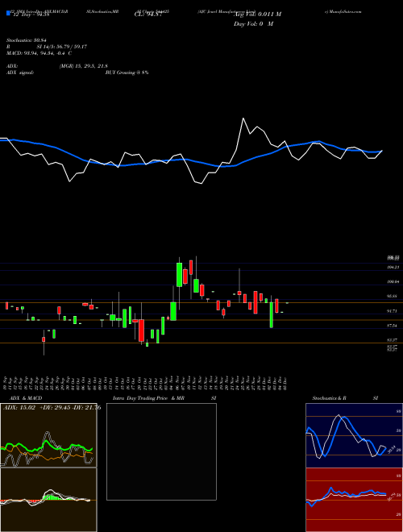Click the 87.54 price axis label
403x532 pixels.
click(393, 326)
